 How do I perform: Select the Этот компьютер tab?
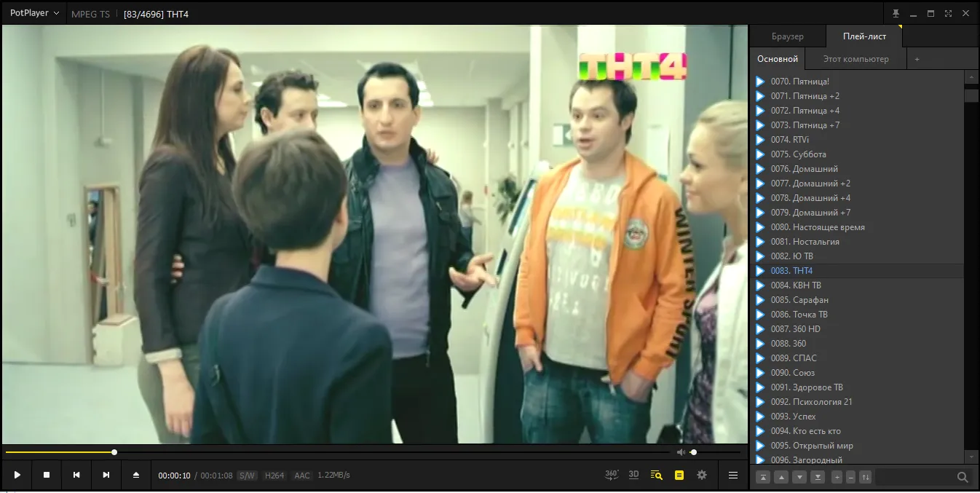[x=856, y=59]
